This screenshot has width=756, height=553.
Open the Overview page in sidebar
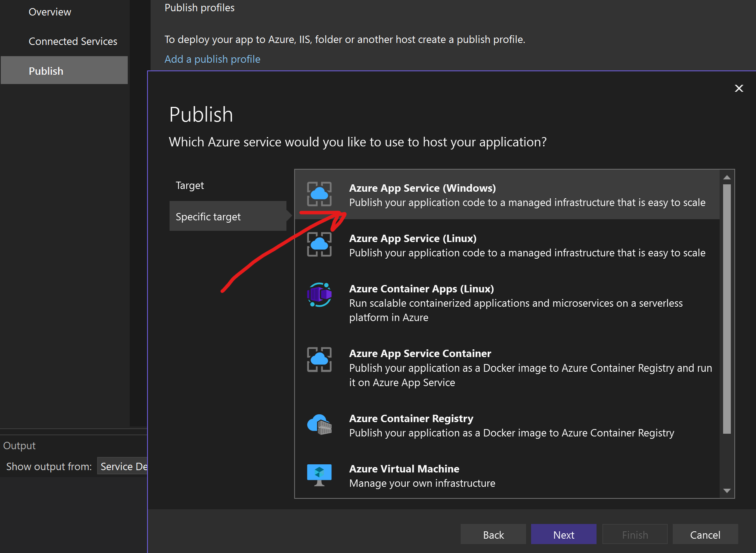pyautogui.click(x=50, y=12)
